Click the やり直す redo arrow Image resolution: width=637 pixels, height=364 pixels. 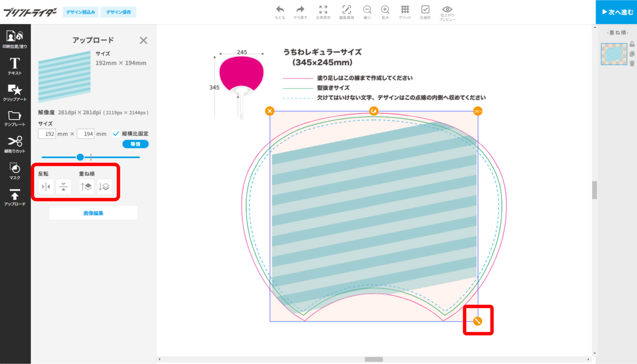[x=300, y=12]
